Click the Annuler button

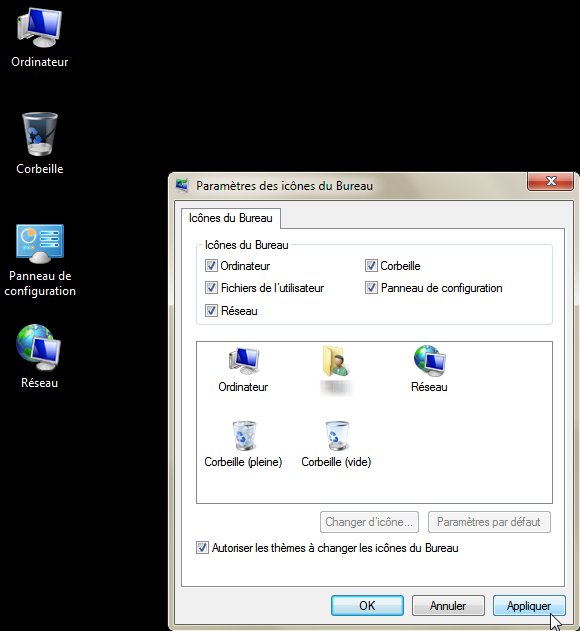pyautogui.click(x=448, y=606)
